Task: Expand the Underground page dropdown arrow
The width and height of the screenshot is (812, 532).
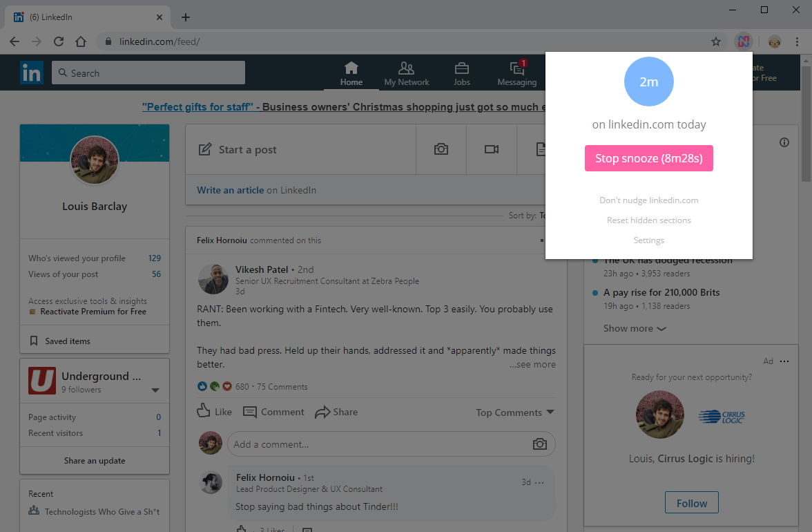Action: [x=155, y=390]
